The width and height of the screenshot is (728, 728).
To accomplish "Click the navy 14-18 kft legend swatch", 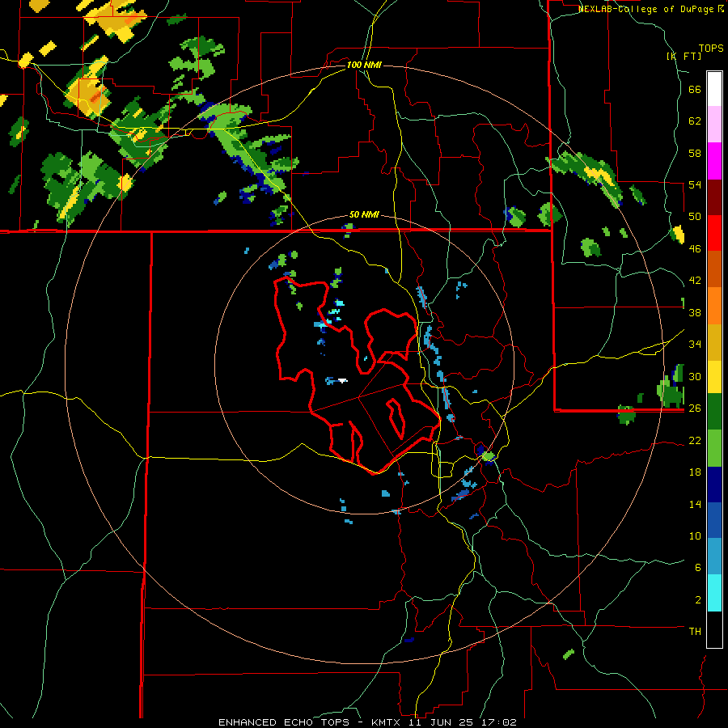I will click(714, 485).
